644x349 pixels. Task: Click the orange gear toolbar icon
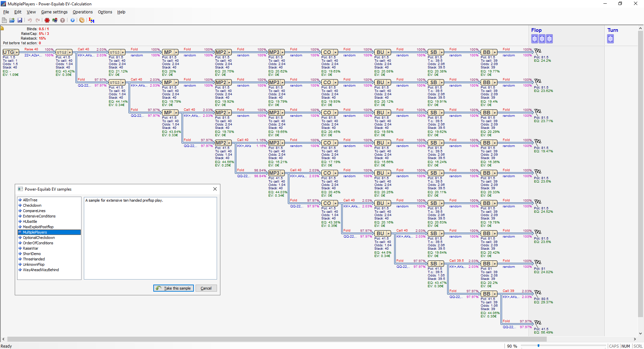click(x=82, y=20)
